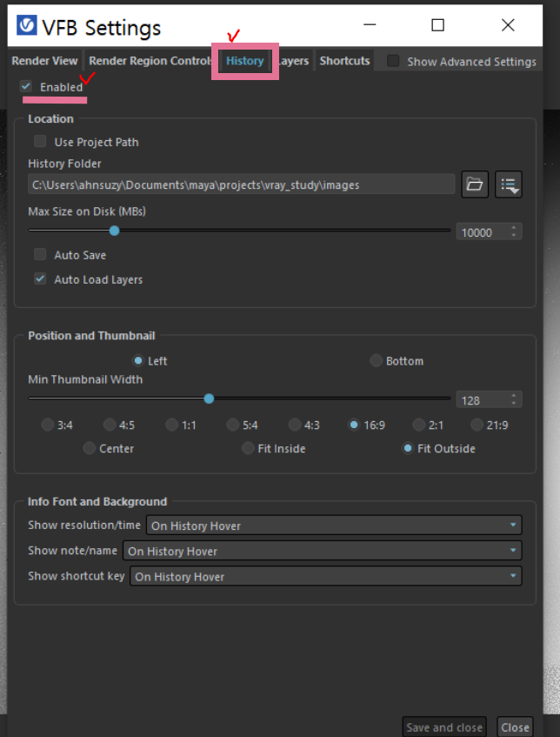Click the Close button at the bottom
The width and height of the screenshot is (560, 737).
515,727
